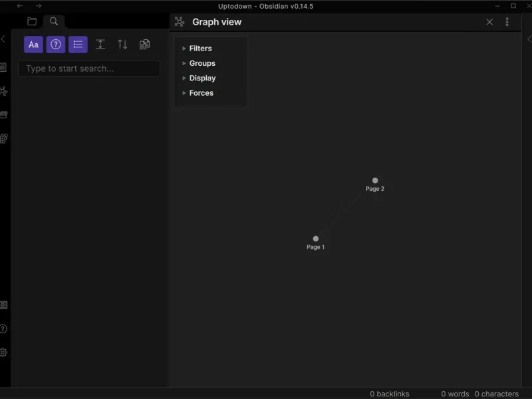Select the Page 1 node
Viewport: 532px width, 399px height.
315,239
